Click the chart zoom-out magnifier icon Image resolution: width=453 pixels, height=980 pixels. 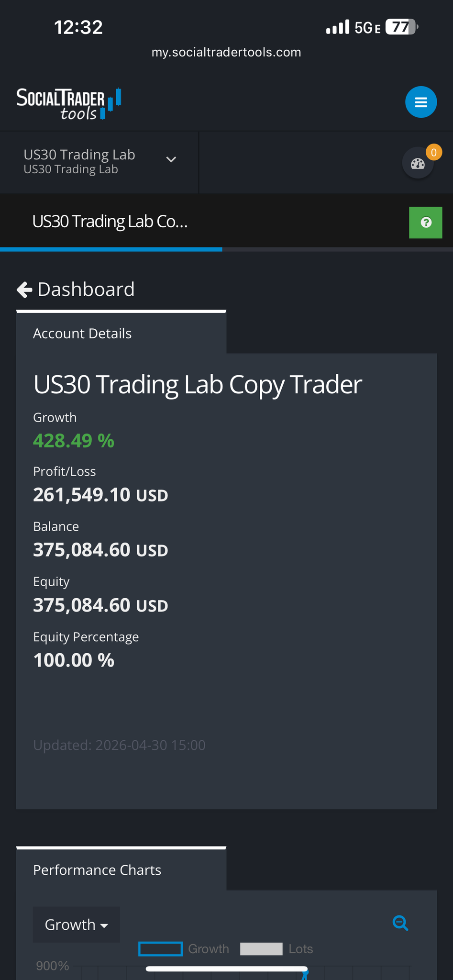coord(400,923)
